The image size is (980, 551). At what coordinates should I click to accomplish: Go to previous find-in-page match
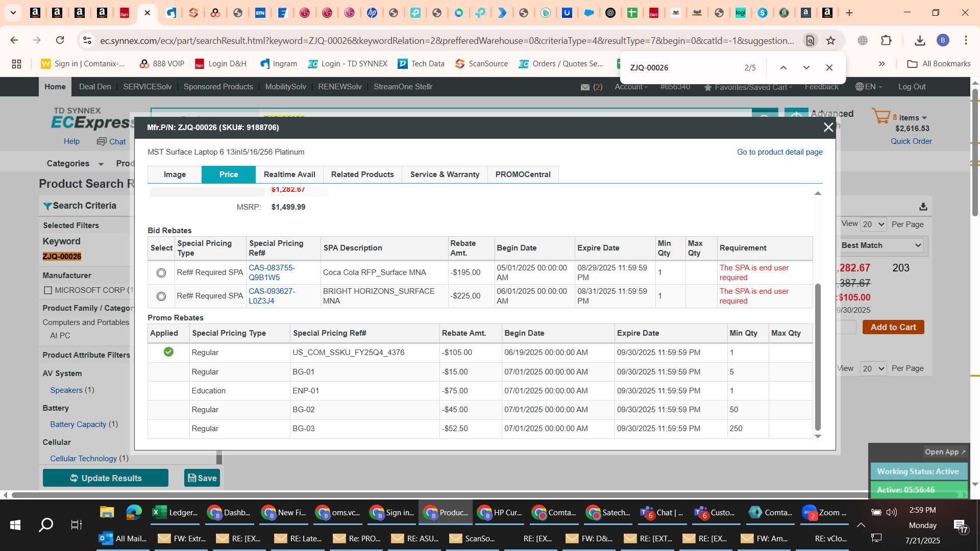coord(783,67)
